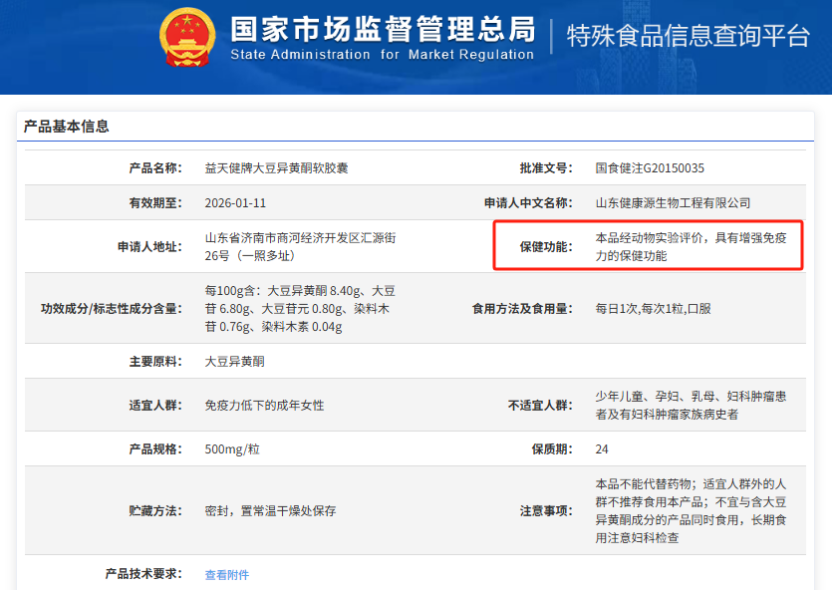832x590 pixels.
Task: Click main ingredient value 大豆异黄酮
Action: (x=235, y=362)
